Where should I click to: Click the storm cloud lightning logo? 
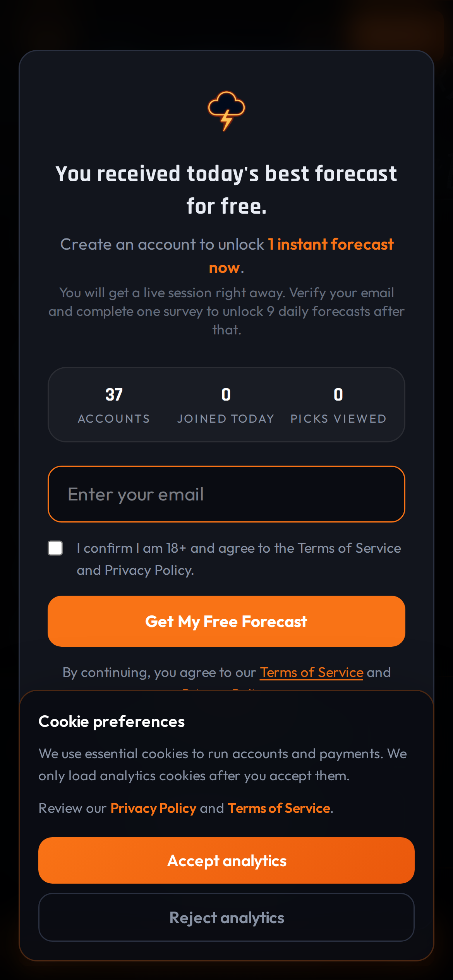point(226,111)
